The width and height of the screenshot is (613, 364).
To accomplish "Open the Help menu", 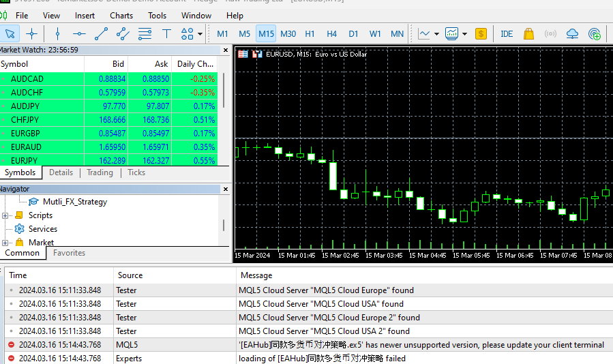I will [235, 16].
